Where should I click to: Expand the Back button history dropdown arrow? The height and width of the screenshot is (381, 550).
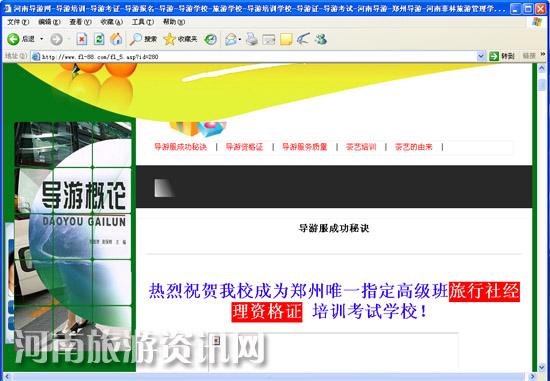[x=41, y=39]
